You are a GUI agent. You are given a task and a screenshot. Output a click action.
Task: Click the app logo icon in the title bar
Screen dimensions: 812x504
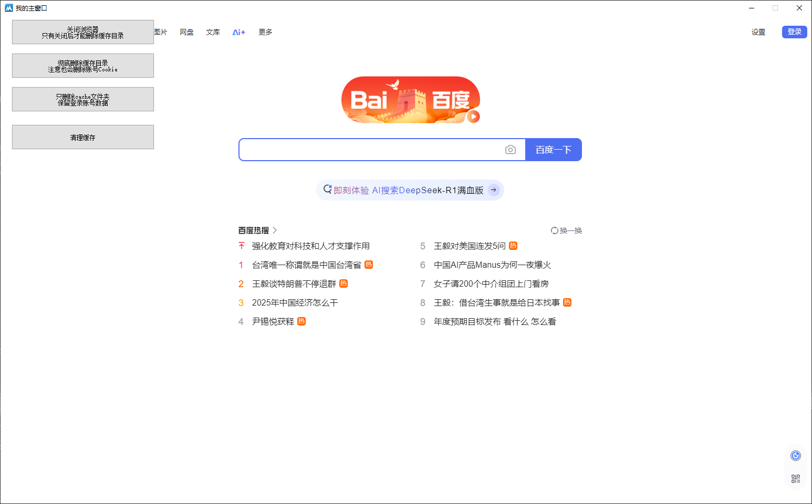[x=9, y=8]
